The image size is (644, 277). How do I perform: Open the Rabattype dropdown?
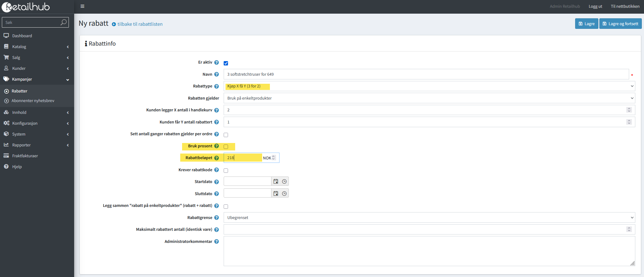click(x=429, y=86)
